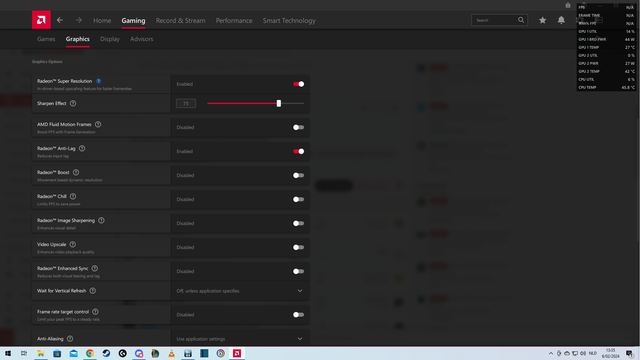Click the Sharpen Effect slider handle
This screenshot has width=640, height=360.
(279, 103)
